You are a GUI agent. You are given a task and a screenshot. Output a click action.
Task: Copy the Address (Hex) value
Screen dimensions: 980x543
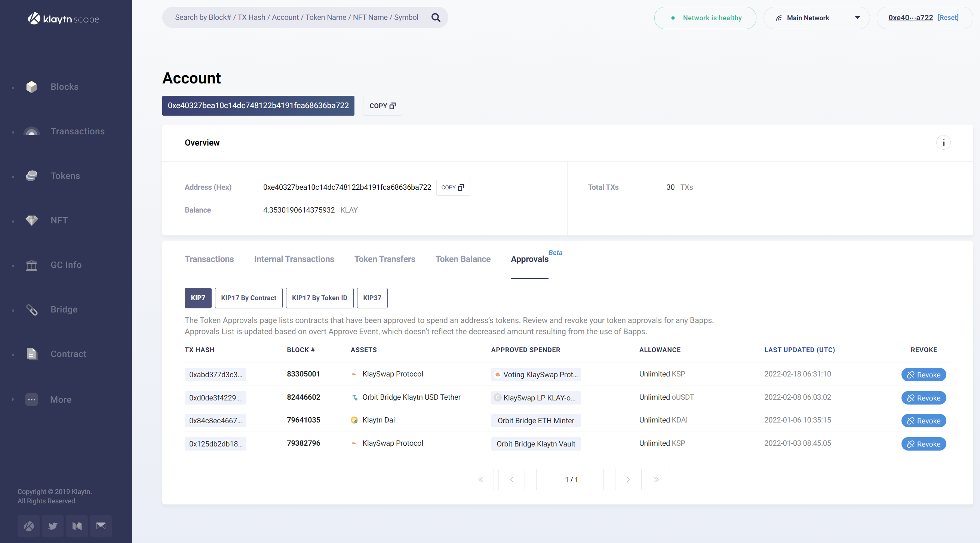453,187
